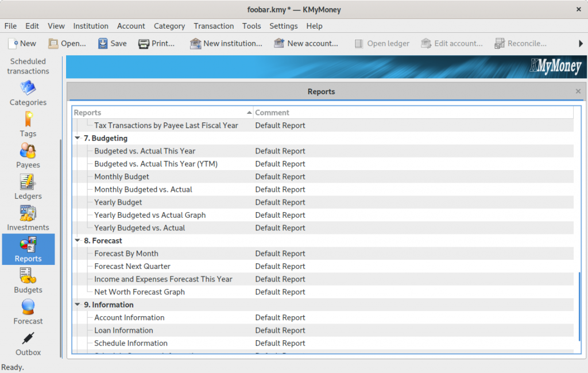Open the Ledgers view

tap(28, 187)
